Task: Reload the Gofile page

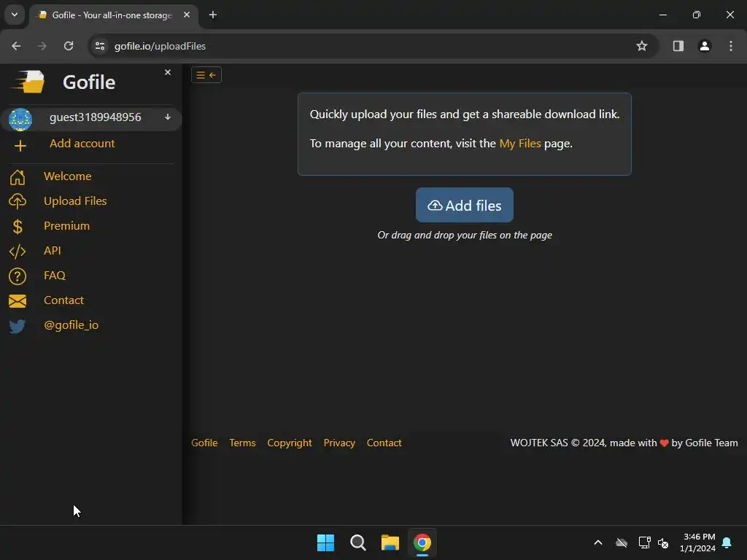Action: click(x=69, y=46)
